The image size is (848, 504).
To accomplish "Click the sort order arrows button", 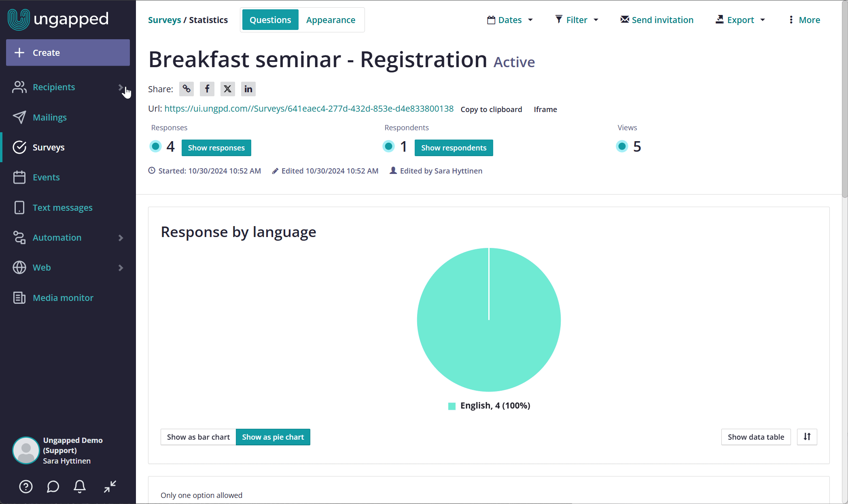I will (x=807, y=437).
